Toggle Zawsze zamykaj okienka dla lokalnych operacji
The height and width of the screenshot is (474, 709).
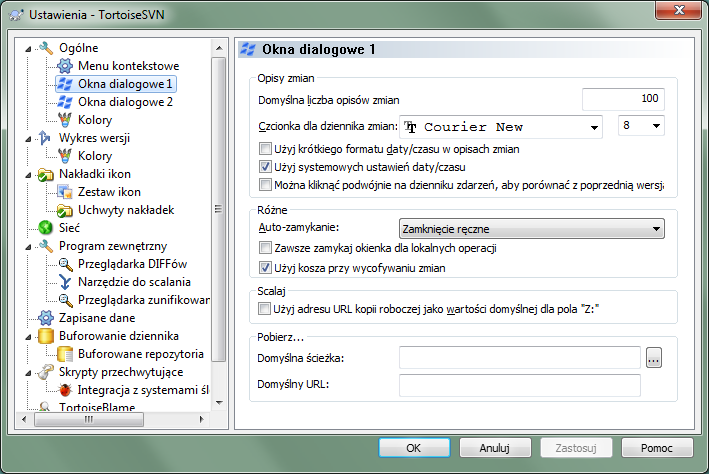pyautogui.click(x=265, y=248)
